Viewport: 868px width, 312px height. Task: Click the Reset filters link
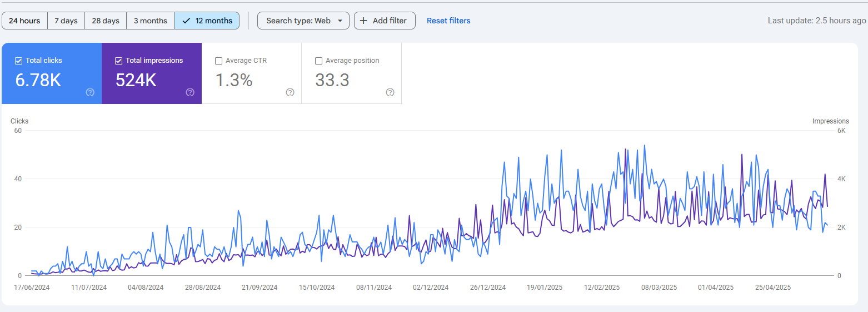coord(448,21)
